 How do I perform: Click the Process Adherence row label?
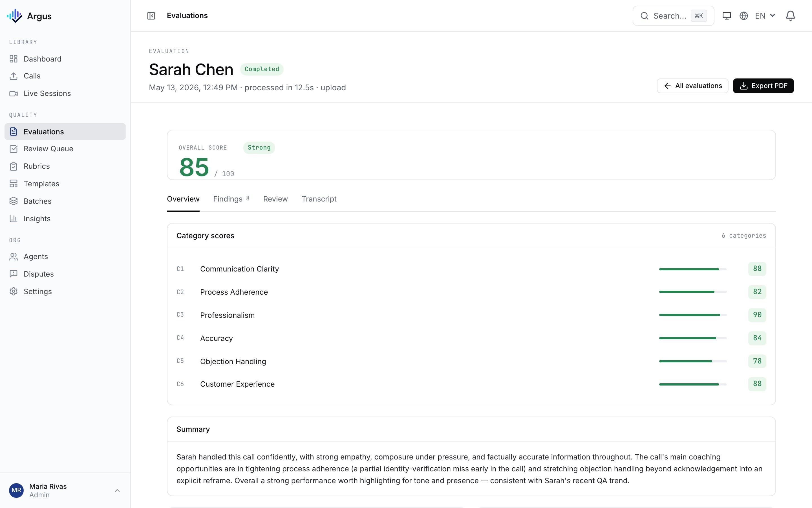[234, 292]
